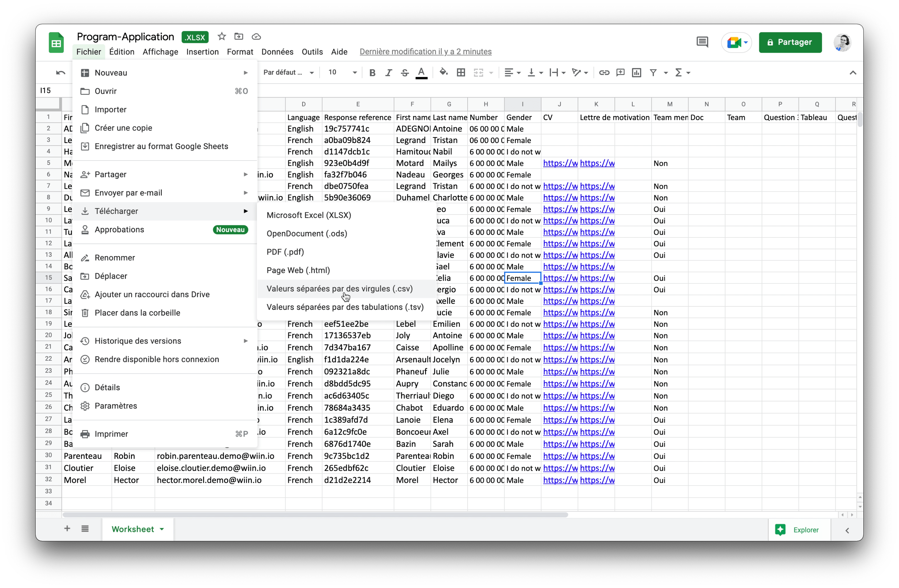This screenshot has height=588, width=899.
Task: Open the comment history icon
Action: point(702,42)
